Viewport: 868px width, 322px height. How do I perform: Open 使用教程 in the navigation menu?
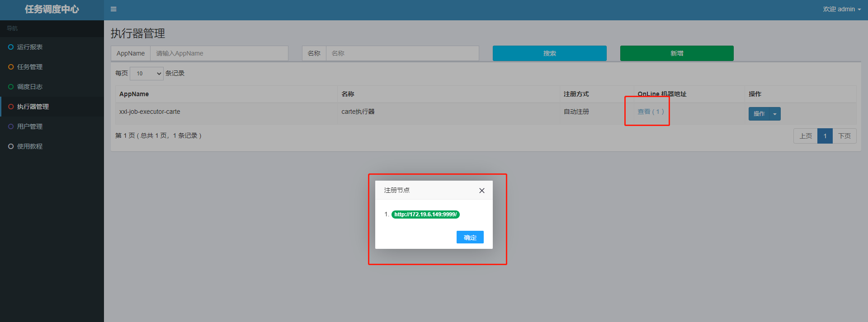52,146
